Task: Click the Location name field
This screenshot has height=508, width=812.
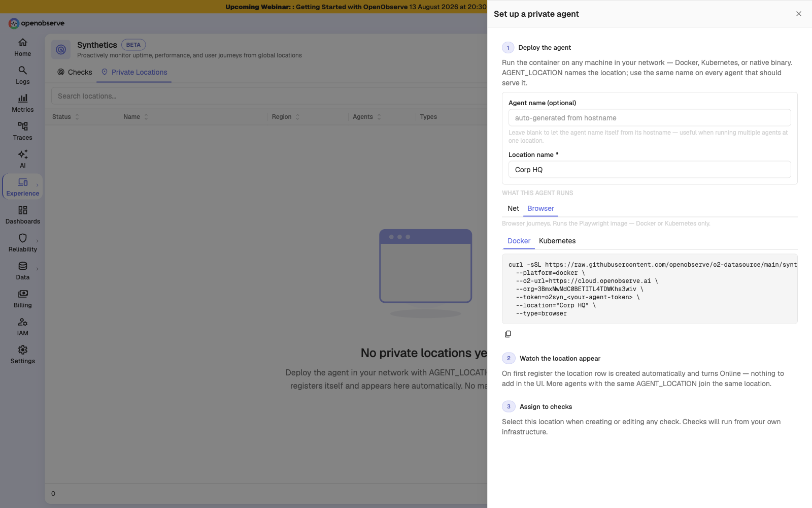Action: tap(650, 170)
